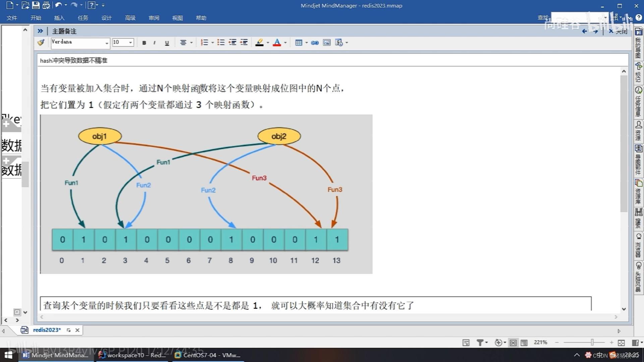Open the table options dropdown arrow

point(306,43)
